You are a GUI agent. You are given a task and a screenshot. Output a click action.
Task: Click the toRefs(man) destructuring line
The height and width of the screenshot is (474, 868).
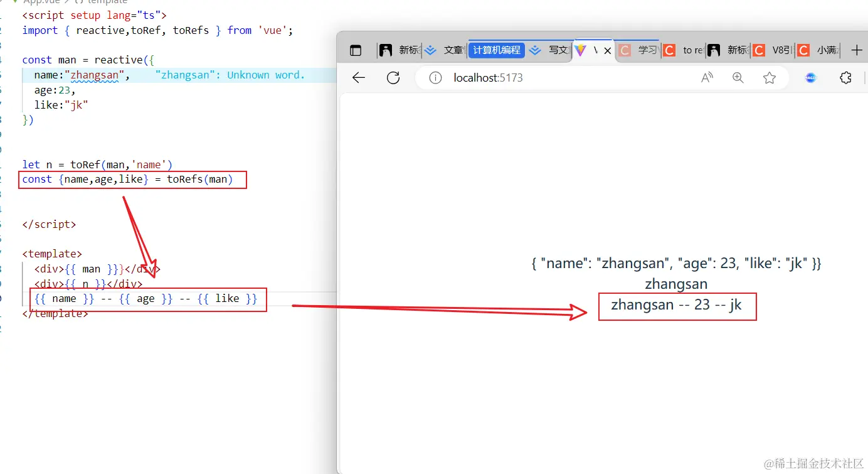(x=127, y=180)
